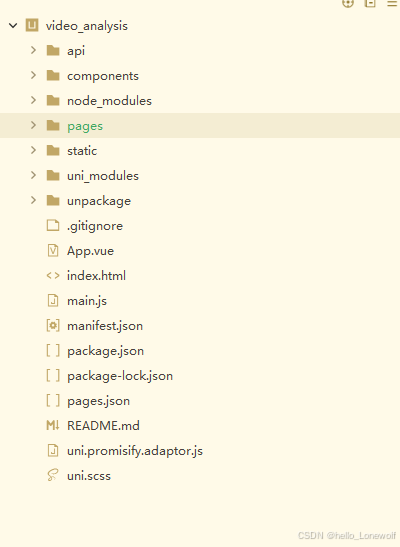
Task: Click the collapse-all icon in panel header
Action: pos(370,3)
